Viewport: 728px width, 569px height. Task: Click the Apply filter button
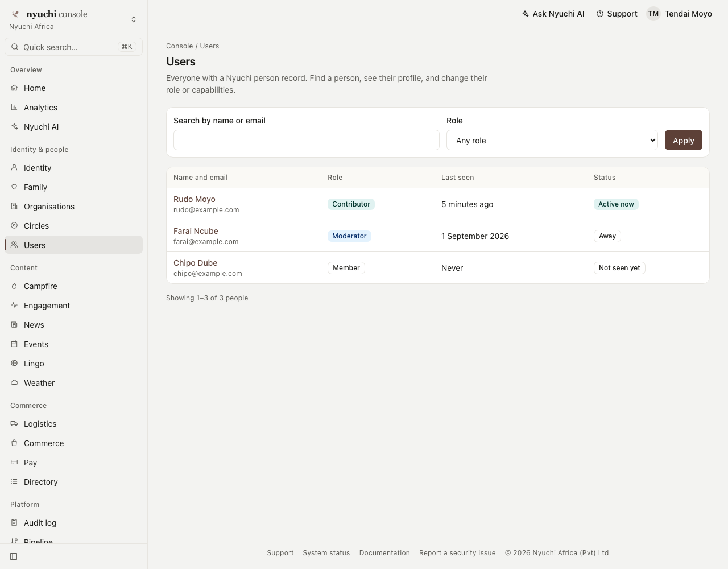[684, 141]
